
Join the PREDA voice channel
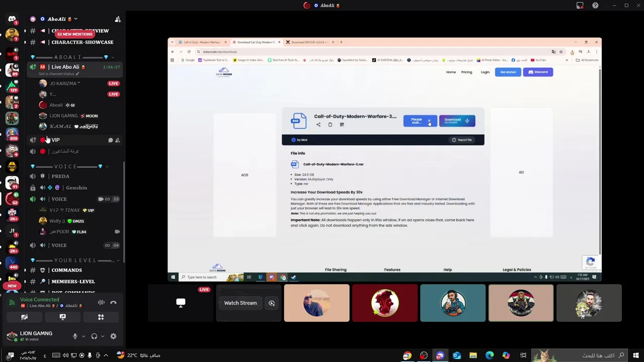click(x=74, y=176)
